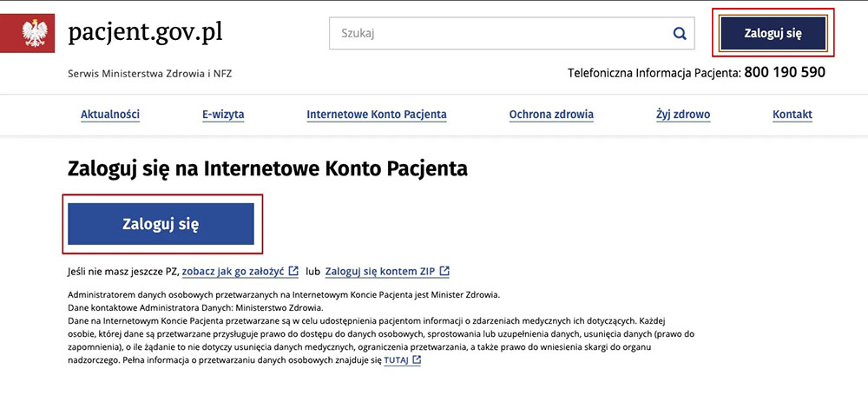The height and width of the screenshot is (395, 868).
Task: Click 'Serwis Ministerstwa Zdrowia i NFZ' text
Action: tap(149, 74)
